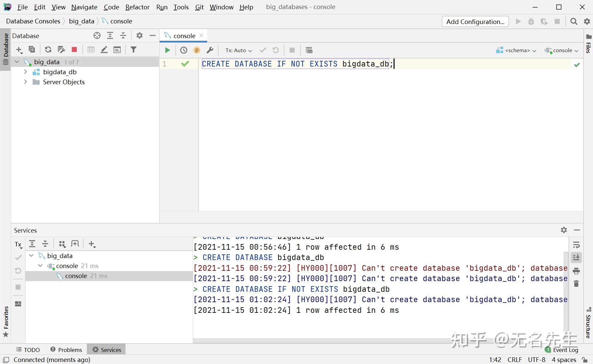Toggle soft-wrap in Services output
Image resolution: width=593 pixels, height=364 pixels.
pos(576,245)
